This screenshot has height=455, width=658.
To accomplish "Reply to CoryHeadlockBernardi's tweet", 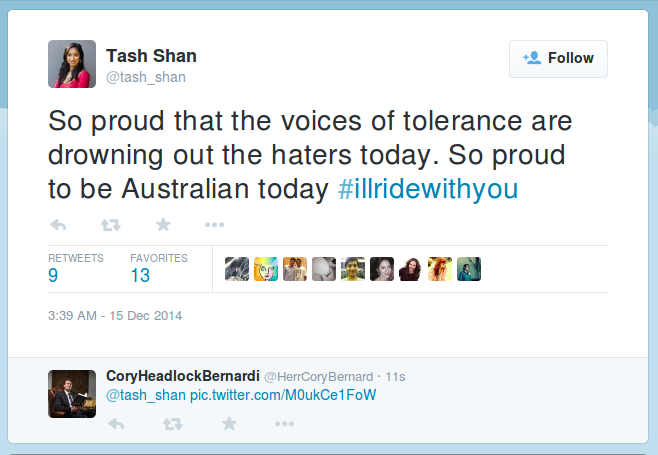I will [116, 424].
